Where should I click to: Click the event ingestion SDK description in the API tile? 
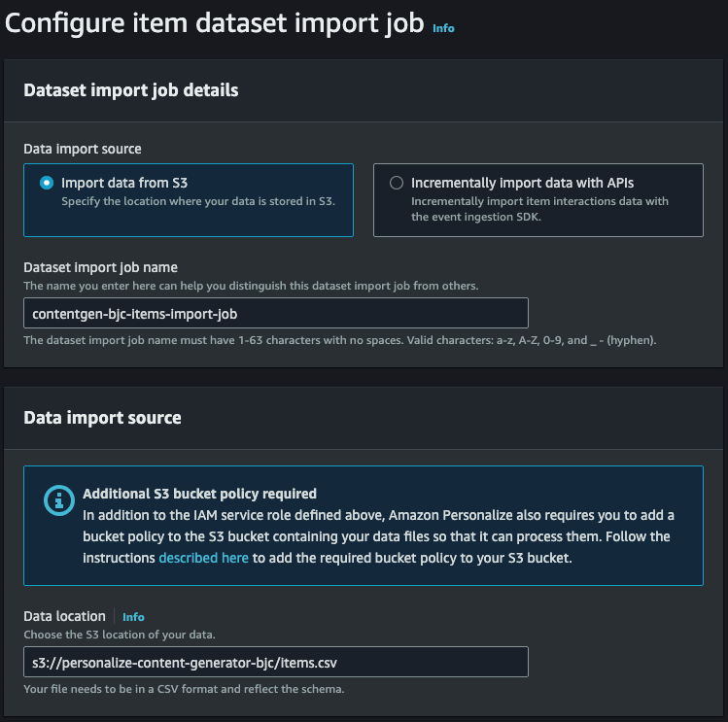[539, 209]
